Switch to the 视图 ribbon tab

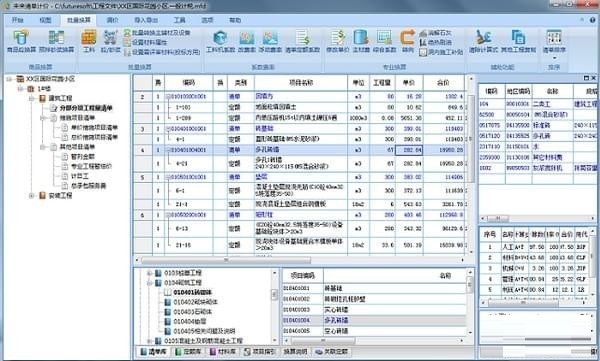click(x=45, y=20)
